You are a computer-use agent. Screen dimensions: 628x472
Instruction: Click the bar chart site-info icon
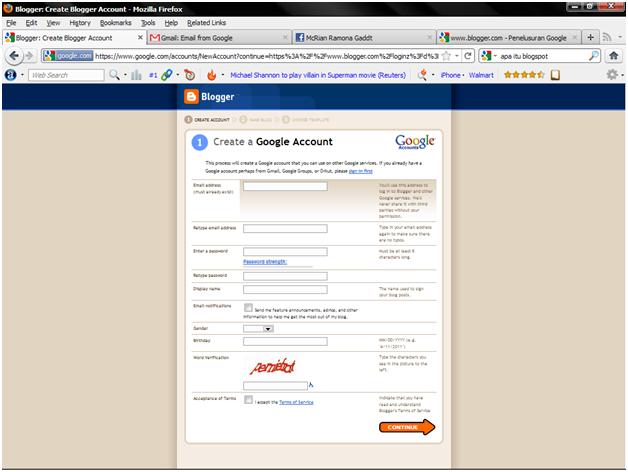[x=136, y=75]
